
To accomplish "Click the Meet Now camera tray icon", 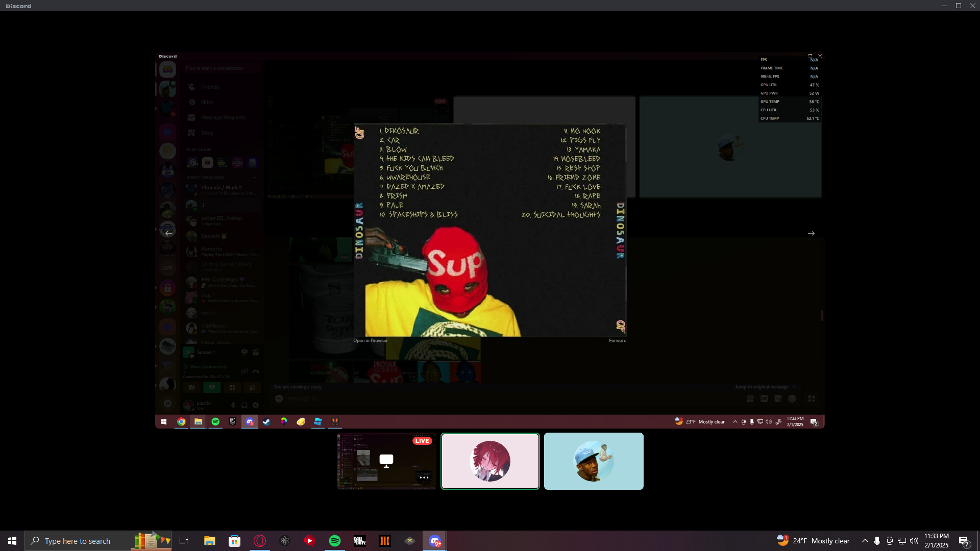I will click(x=890, y=541).
